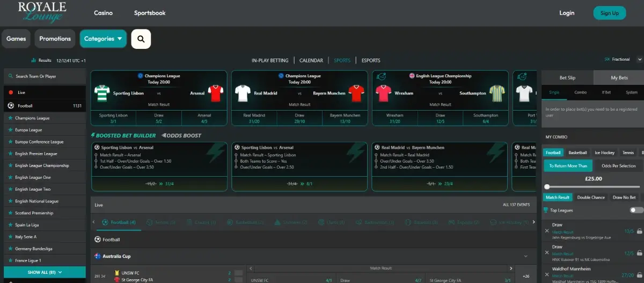This screenshot has width=644, height=283.
Task: Click lock icon on 13/5 Draw
Action: 639,231
